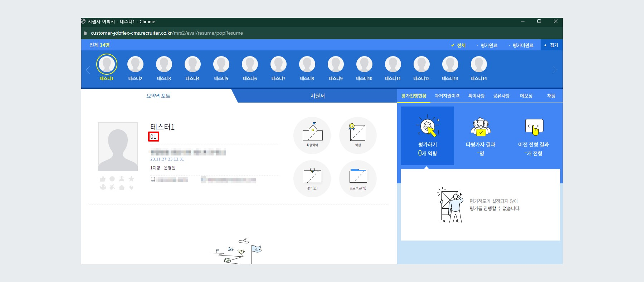Select applicant 테스터5 avatar
This screenshot has height=282, width=644.
[x=221, y=64]
